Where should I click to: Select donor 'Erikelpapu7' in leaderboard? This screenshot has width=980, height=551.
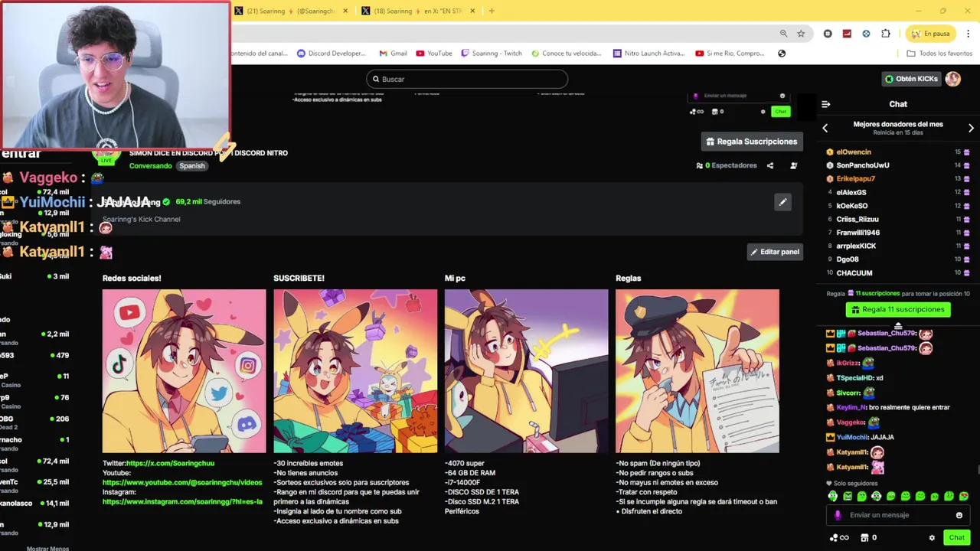point(855,179)
